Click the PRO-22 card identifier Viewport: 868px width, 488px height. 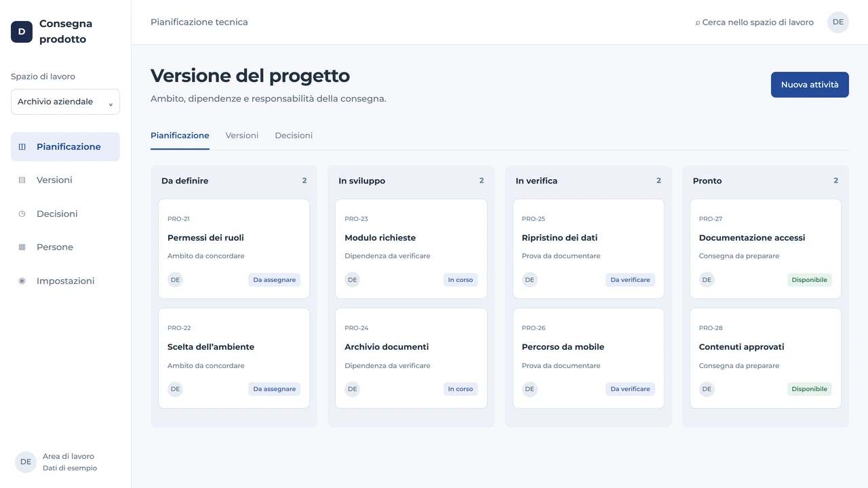[179, 328]
